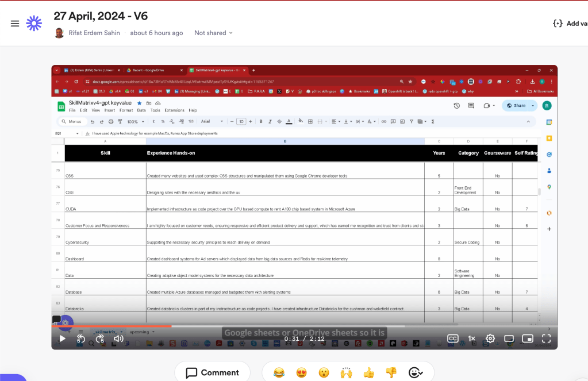React with the heart eyes emoji

click(x=302, y=372)
